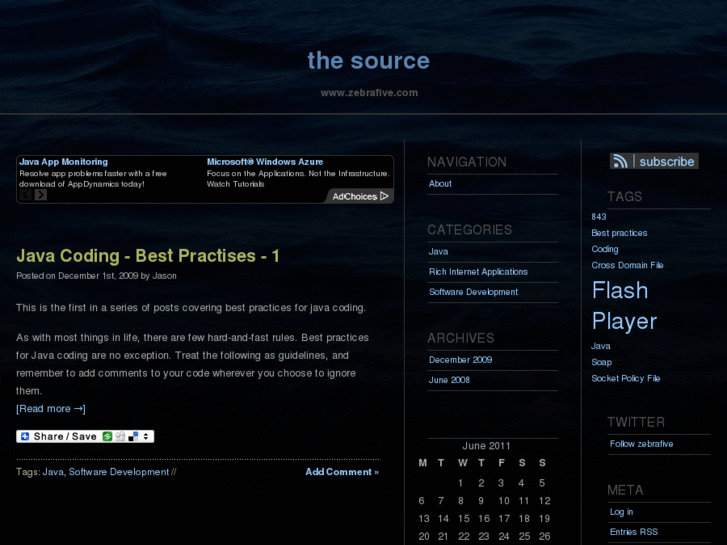Click the www.zebrafive.com subtitle
This screenshot has height=545, width=727.
click(369, 93)
